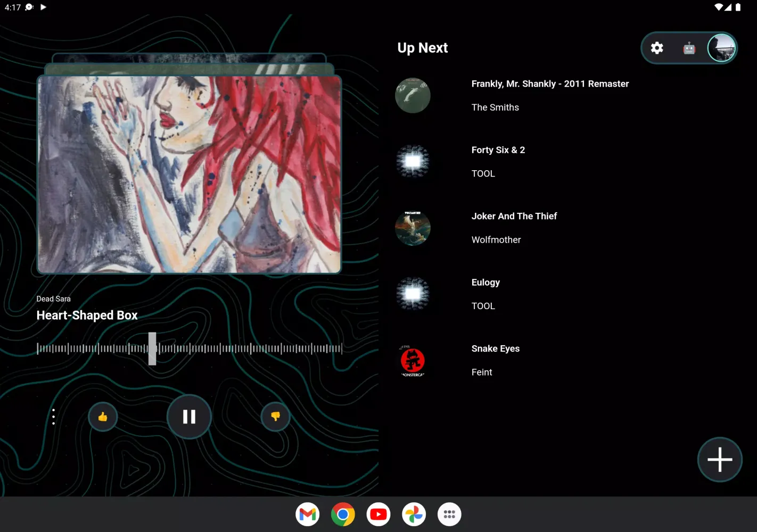Open Google Photos from the taskbar
This screenshot has width=757, height=532.
pos(414,514)
